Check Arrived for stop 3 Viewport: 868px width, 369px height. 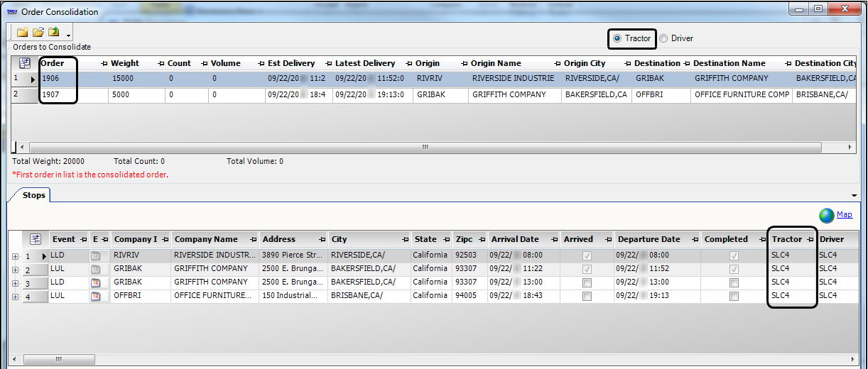[586, 282]
